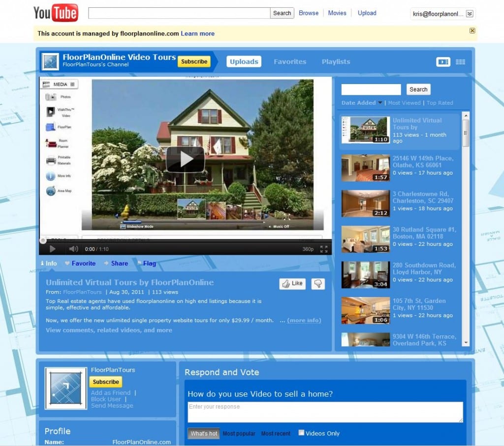The height and width of the screenshot is (446, 504).
Task: Click the Add as Friend link
Action: click(111, 393)
